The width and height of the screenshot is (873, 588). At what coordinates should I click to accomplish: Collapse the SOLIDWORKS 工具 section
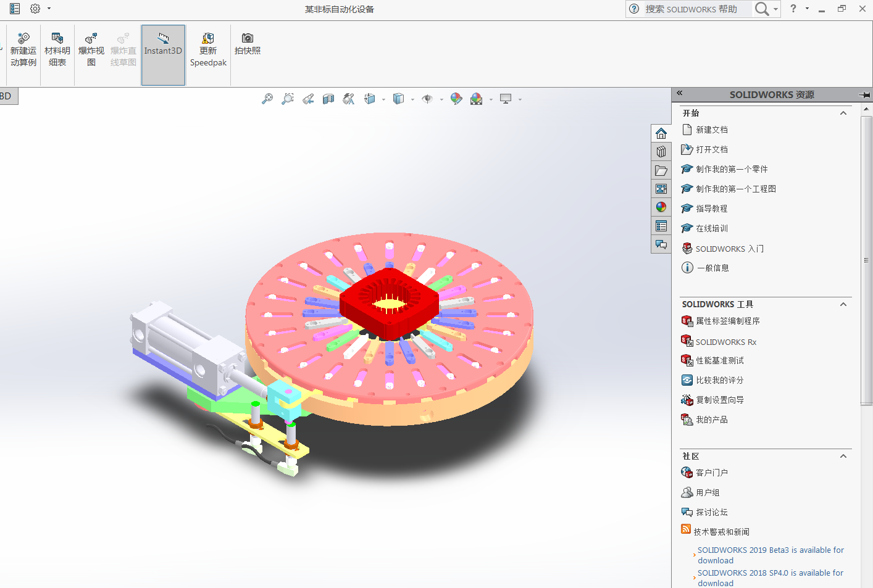coord(843,304)
